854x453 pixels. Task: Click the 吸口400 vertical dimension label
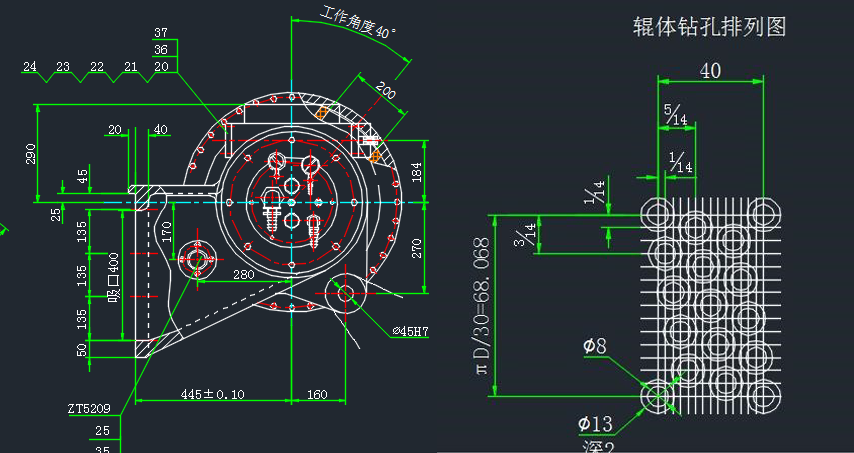pyautogui.click(x=114, y=276)
